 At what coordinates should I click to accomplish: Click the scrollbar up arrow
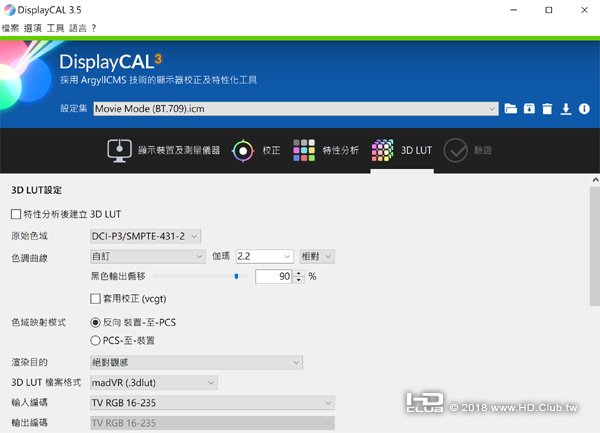click(595, 180)
